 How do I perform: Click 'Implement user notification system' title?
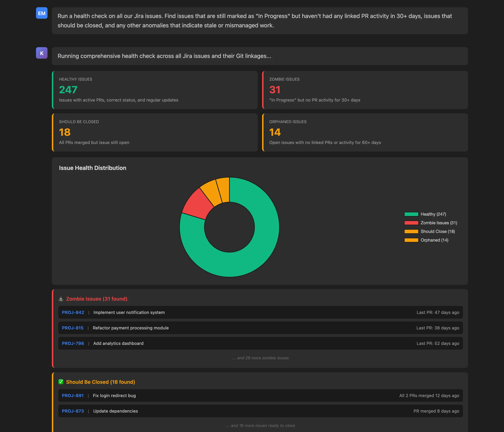(x=129, y=312)
